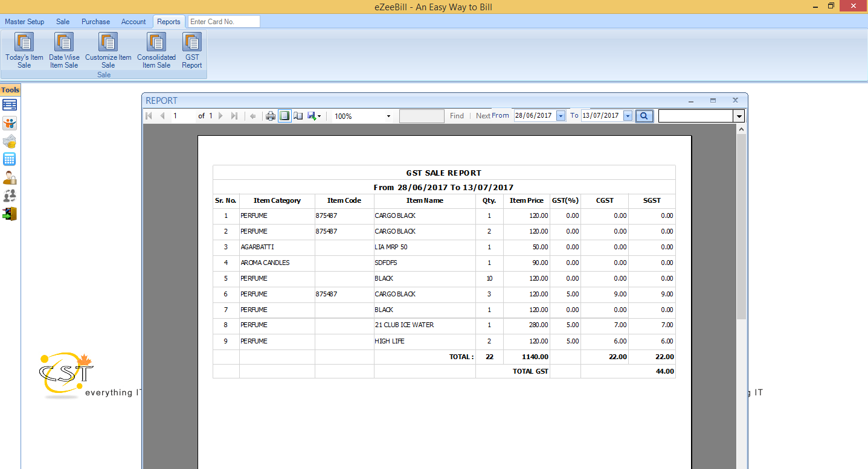Go to next page of report

(221, 116)
